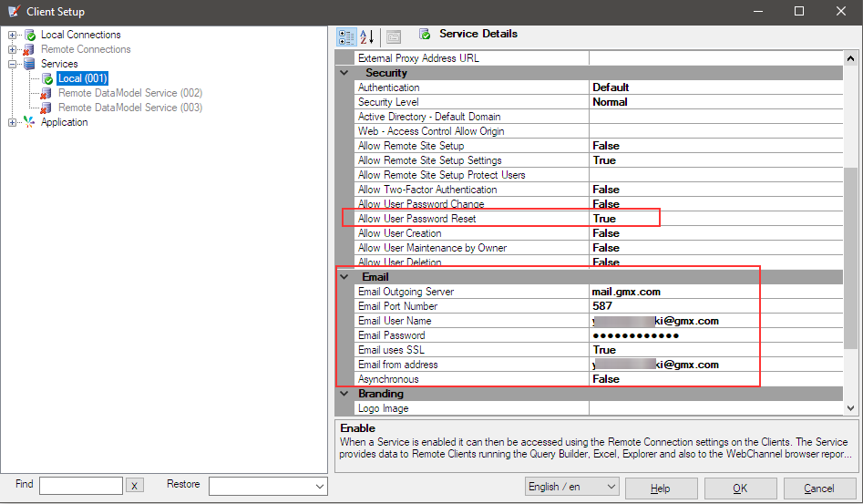Viewport: 863px width, 504px height.
Task: Click the Property Pages toolbar icon
Action: [x=394, y=36]
